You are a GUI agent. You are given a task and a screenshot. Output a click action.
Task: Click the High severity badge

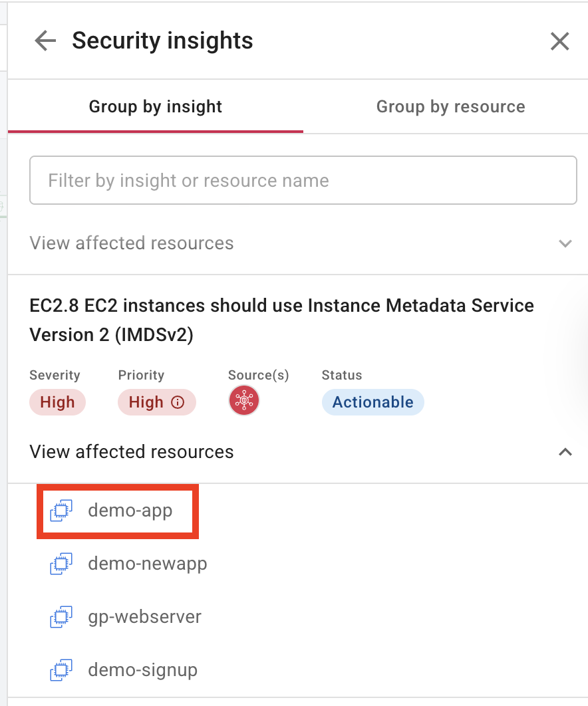click(x=57, y=402)
